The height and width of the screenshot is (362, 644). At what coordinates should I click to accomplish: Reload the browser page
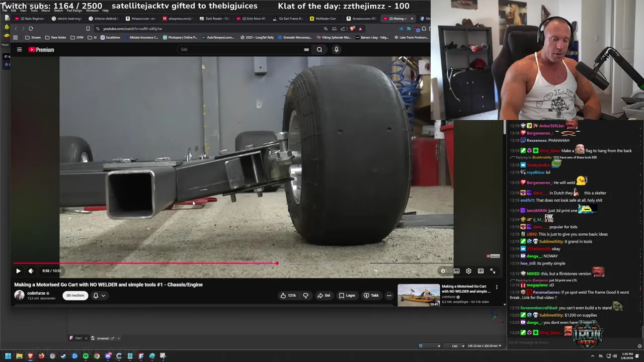point(31,29)
